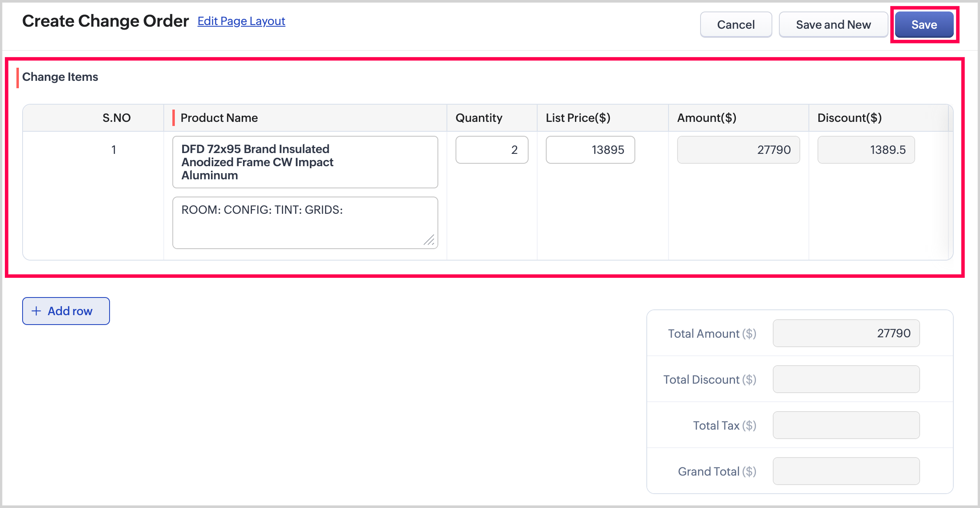Click the Total Amount field
980x508 pixels.
click(x=846, y=333)
